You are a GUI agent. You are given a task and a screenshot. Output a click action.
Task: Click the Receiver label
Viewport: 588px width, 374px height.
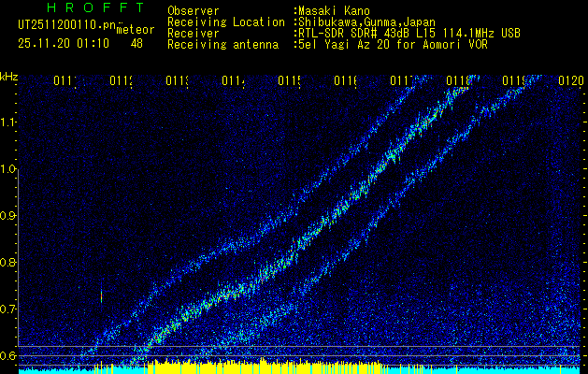[x=194, y=34]
